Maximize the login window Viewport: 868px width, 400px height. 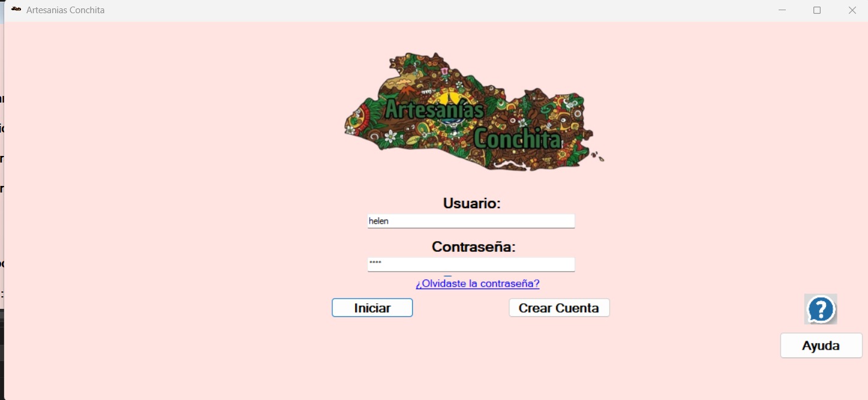point(816,10)
